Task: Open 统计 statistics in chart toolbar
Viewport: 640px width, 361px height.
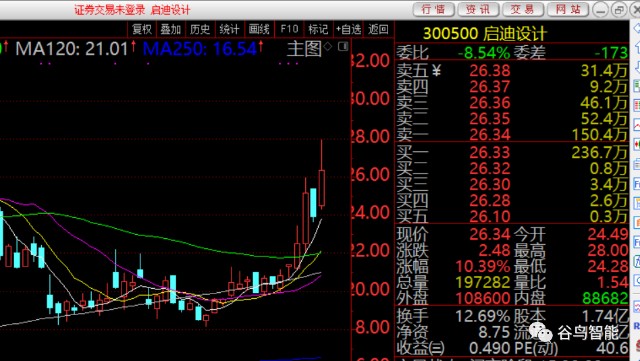Action: 229,29
